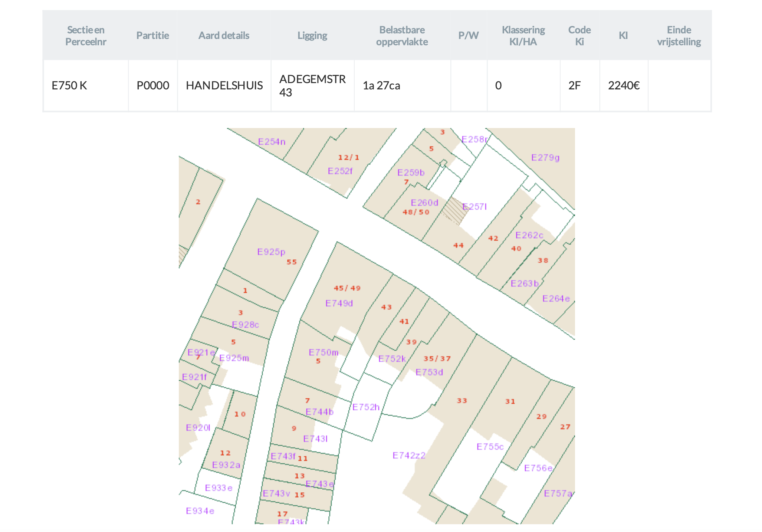762x532 pixels.
Task: Select the E750 K parcel cell
Action: coord(69,86)
